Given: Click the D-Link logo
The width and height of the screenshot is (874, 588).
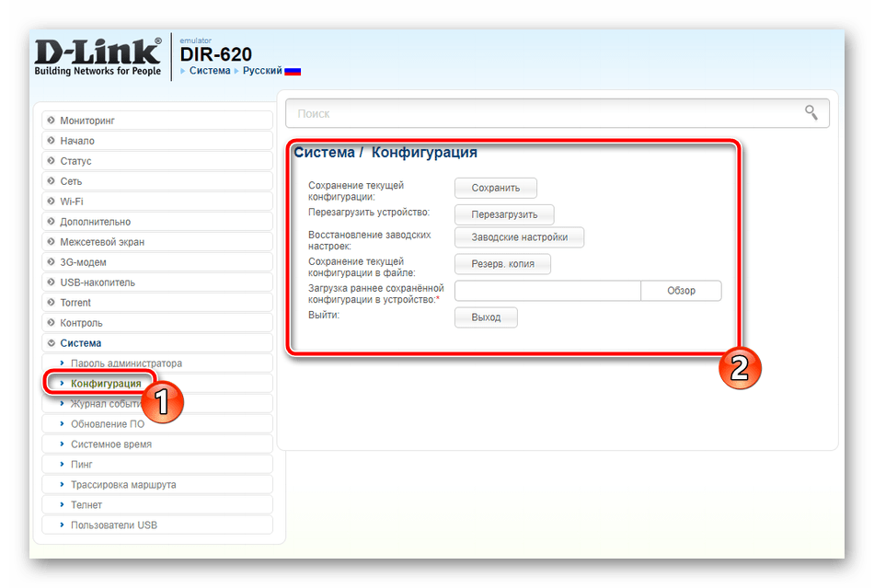Looking at the screenshot, I should [x=98, y=56].
